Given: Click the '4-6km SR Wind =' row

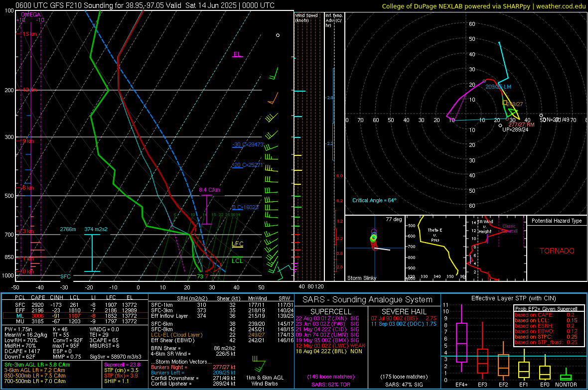Looking at the screenshot, I should click(x=193, y=354).
